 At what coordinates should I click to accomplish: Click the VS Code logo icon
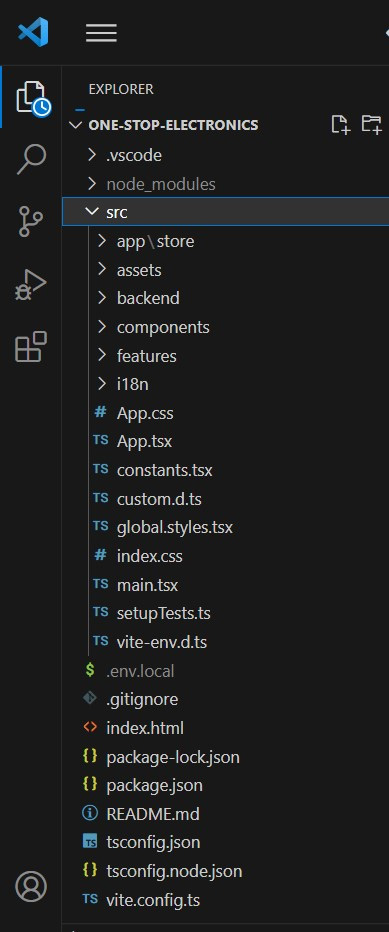33,32
